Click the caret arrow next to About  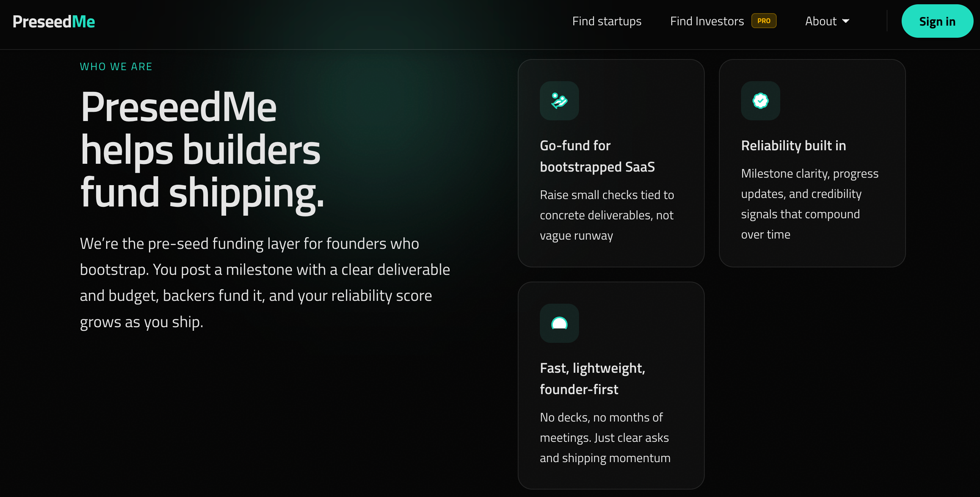tap(846, 21)
